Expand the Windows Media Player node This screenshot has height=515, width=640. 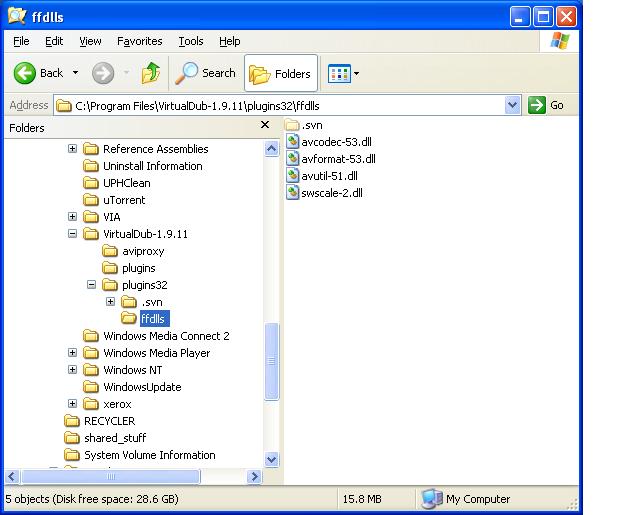73,353
